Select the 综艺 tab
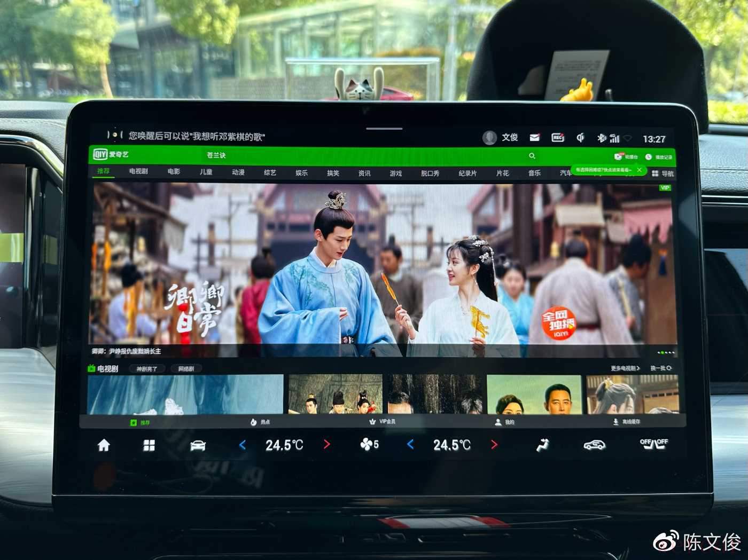Image resolution: width=748 pixels, height=560 pixels. point(270,172)
